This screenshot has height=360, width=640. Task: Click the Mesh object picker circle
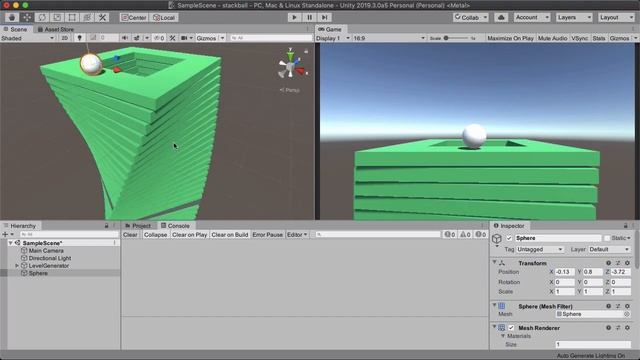[627, 314]
